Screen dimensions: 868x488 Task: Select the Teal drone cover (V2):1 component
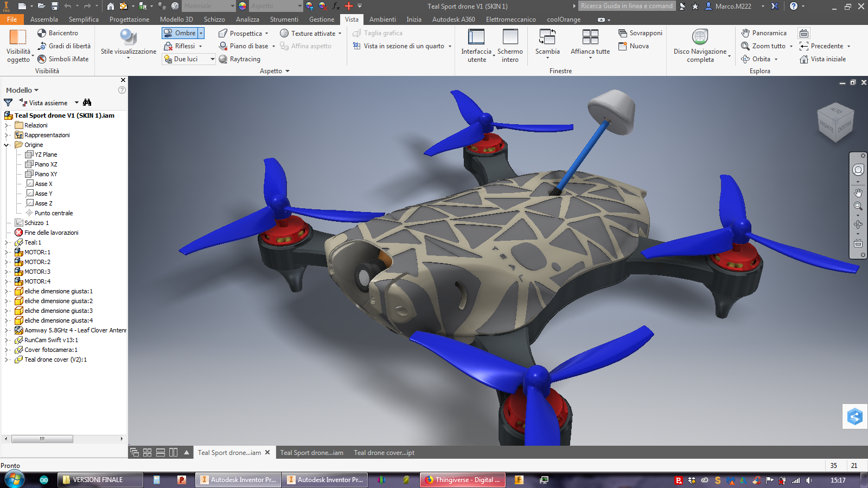[x=55, y=359]
